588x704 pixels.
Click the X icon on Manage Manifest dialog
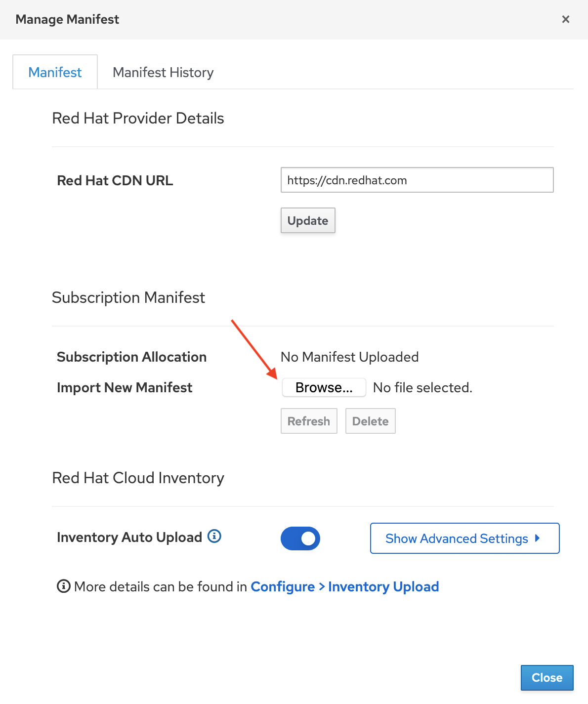pos(565,19)
